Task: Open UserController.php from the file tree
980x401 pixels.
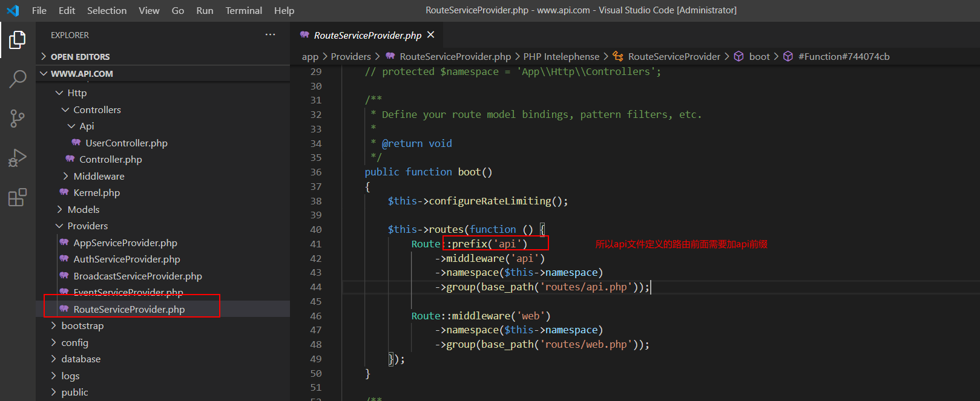Action: tap(163, 143)
